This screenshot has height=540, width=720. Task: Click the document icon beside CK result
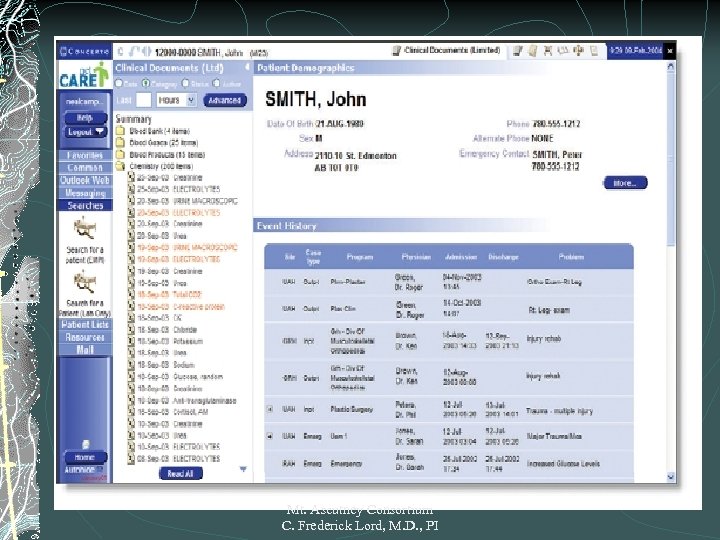[131, 318]
